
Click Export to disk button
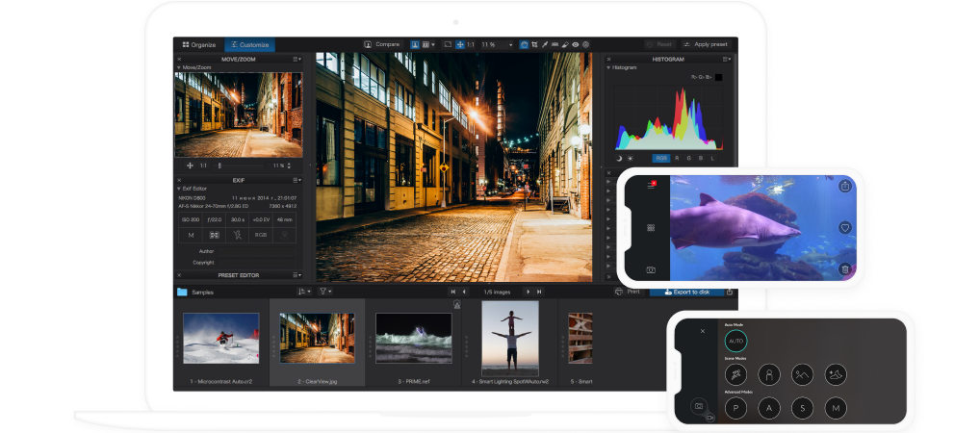tap(687, 292)
